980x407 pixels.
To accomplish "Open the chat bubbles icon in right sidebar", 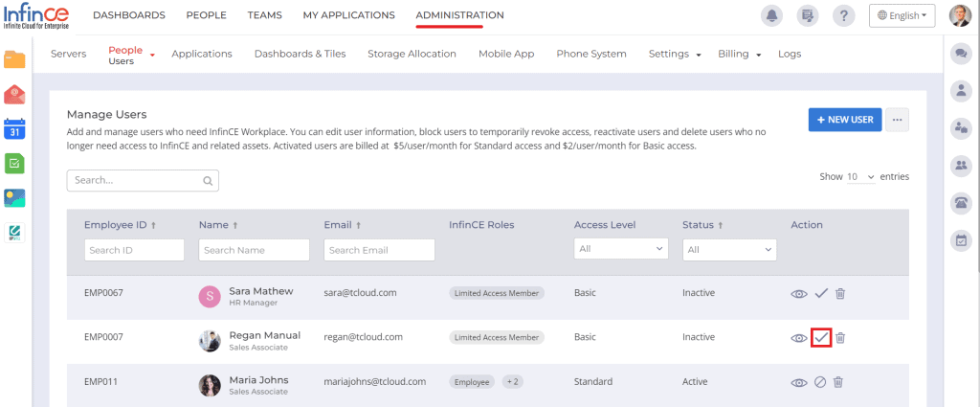I will pos(961,55).
